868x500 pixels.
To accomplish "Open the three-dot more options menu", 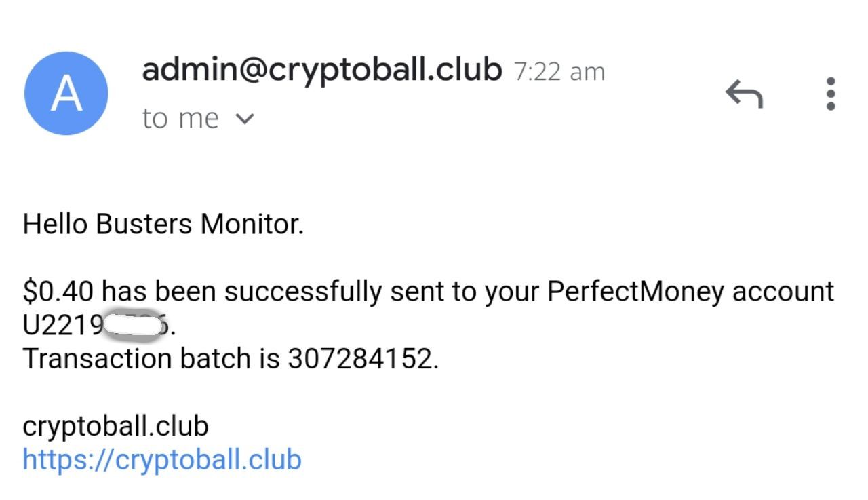I will pyautogui.click(x=831, y=94).
